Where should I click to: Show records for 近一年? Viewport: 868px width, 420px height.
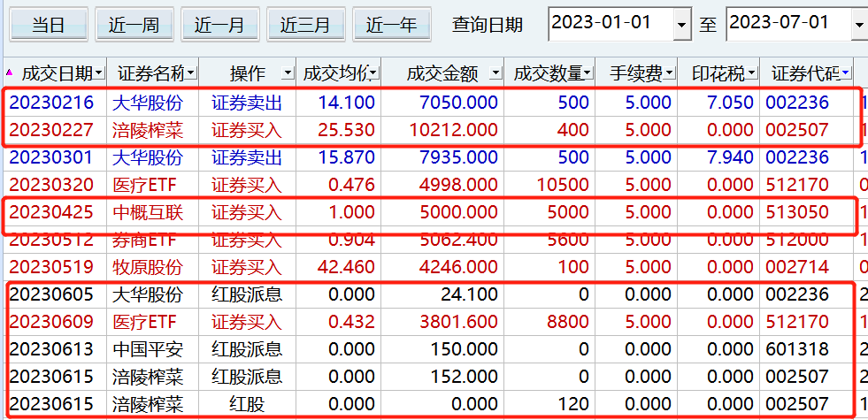coord(392,25)
